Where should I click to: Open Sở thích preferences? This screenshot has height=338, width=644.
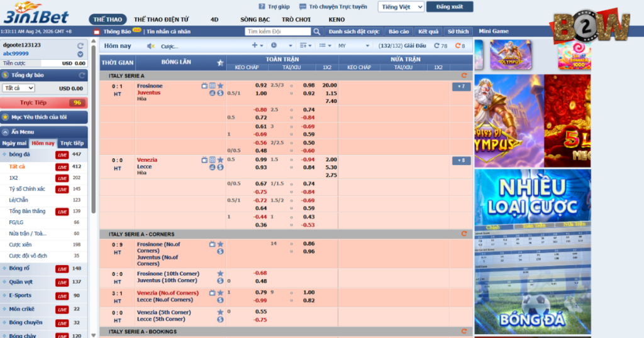coord(458,31)
